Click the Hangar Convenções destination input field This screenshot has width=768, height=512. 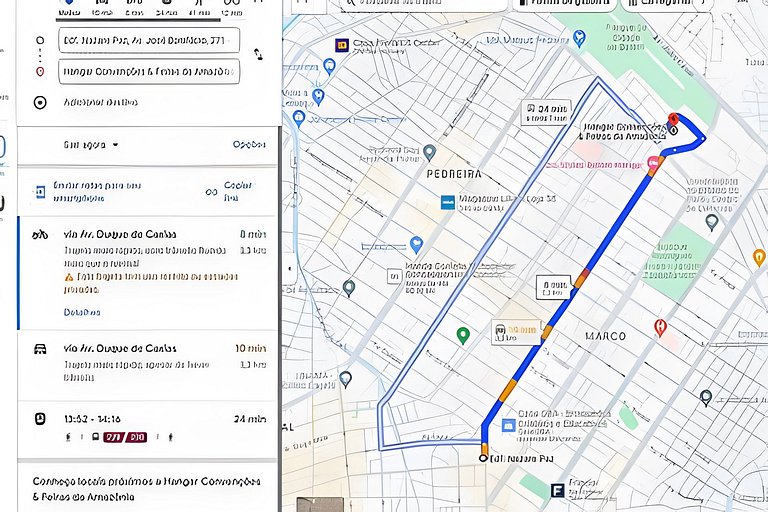point(149,72)
